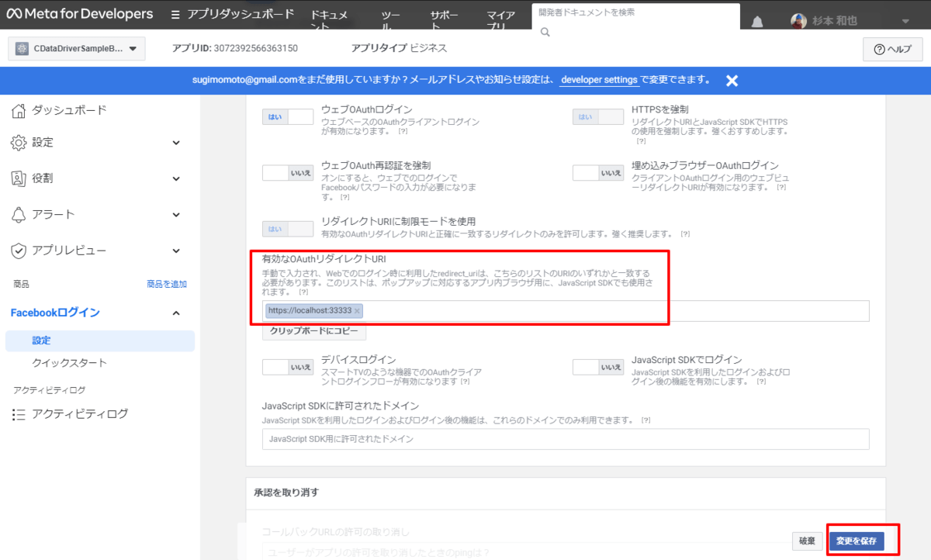Expand the 設定 sidebar section chevron
This screenshot has width=931, height=560.
tap(176, 143)
